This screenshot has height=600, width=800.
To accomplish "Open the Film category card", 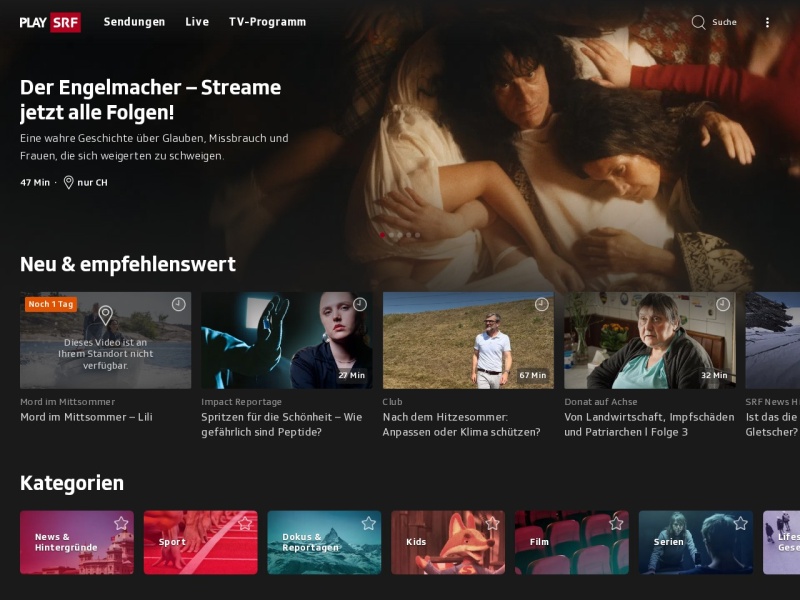I will coord(572,542).
